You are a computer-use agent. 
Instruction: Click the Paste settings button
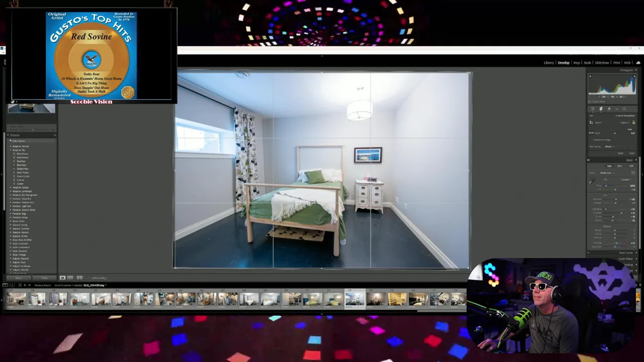[x=44, y=278]
